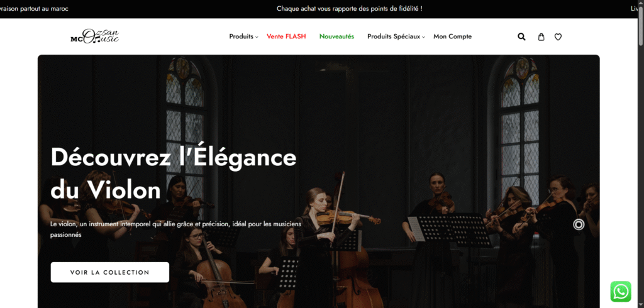This screenshot has height=308, width=644.
Task: Open the search magnifier icon
Action: [521, 36]
